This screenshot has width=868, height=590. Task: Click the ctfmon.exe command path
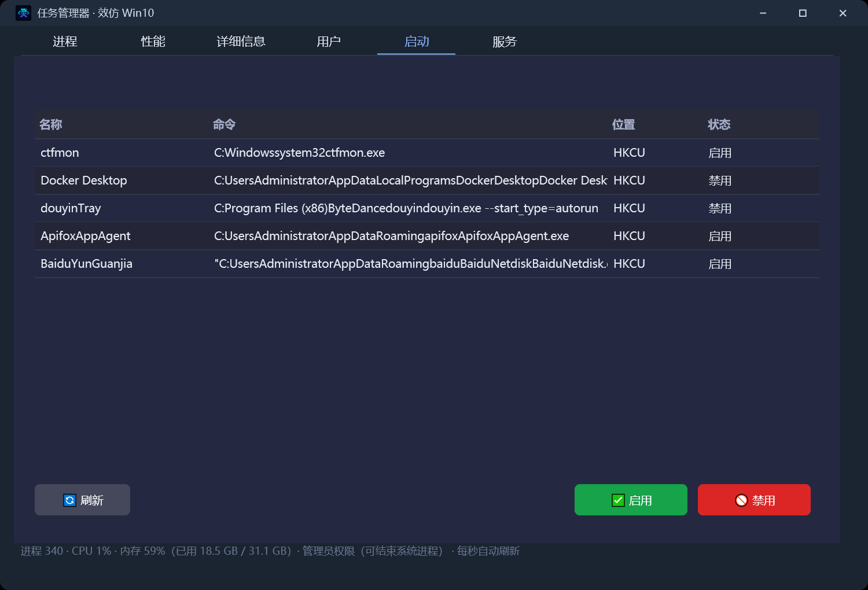[300, 153]
